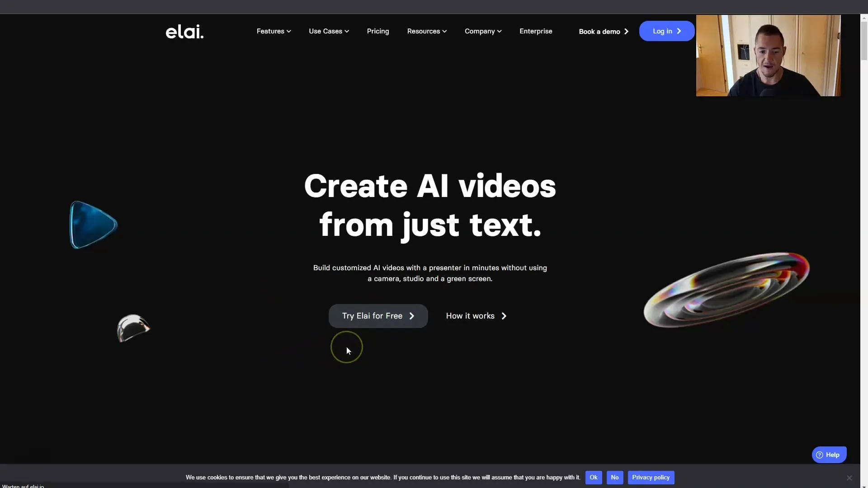Click the Enterprise menu item
868x488 pixels.
click(x=536, y=31)
